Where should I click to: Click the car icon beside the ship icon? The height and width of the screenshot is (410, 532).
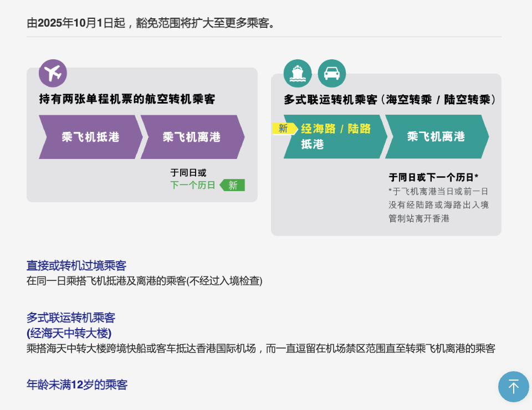(332, 73)
